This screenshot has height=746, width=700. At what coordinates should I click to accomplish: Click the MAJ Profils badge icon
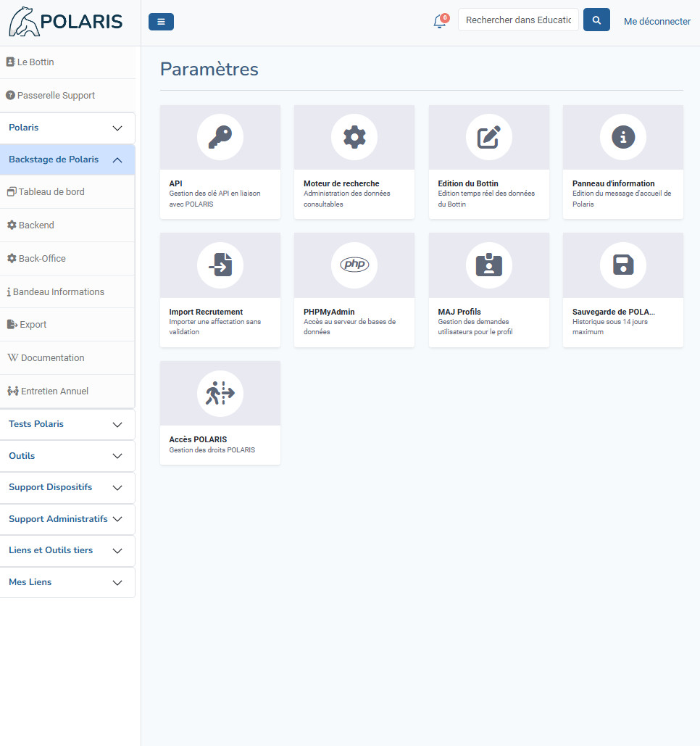tap(488, 265)
